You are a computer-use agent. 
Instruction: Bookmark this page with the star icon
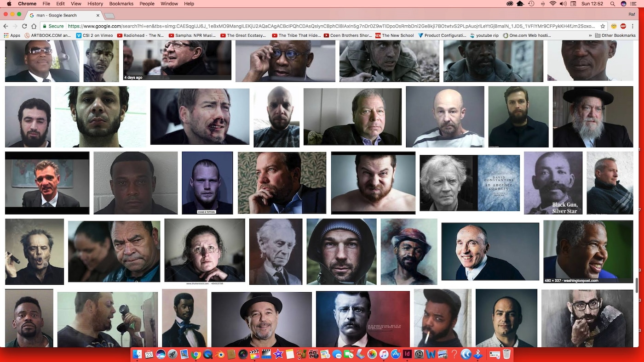coord(603,26)
